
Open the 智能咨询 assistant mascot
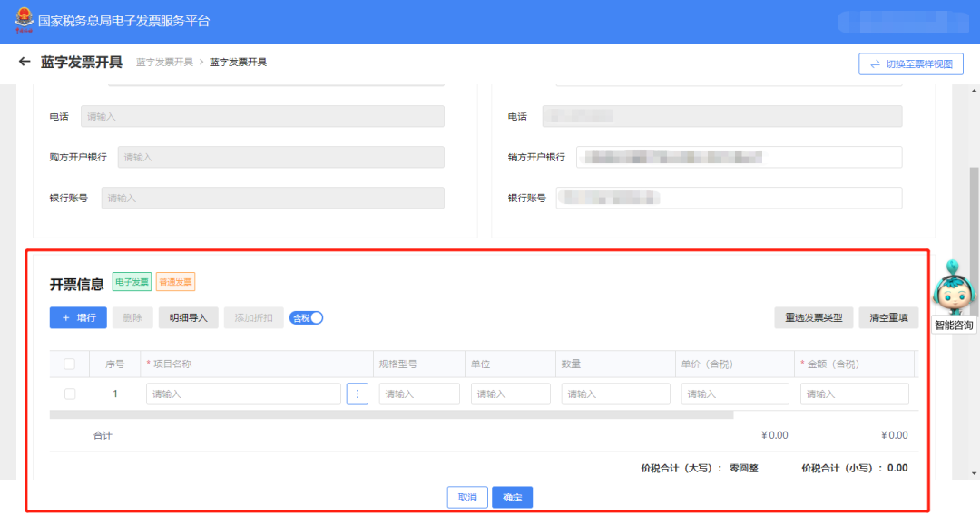954,296
